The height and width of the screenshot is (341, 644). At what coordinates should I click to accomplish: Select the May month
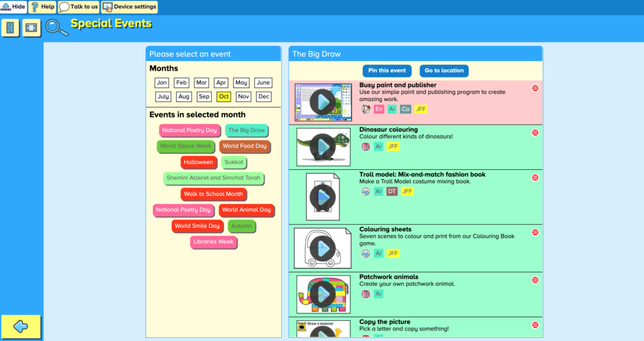tap(241, 82)
